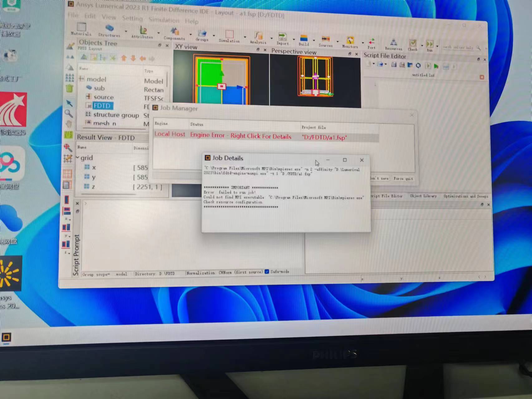Screen dimensions: 532x399
Task: Open the Setting menu
Action: click(132, 18)
